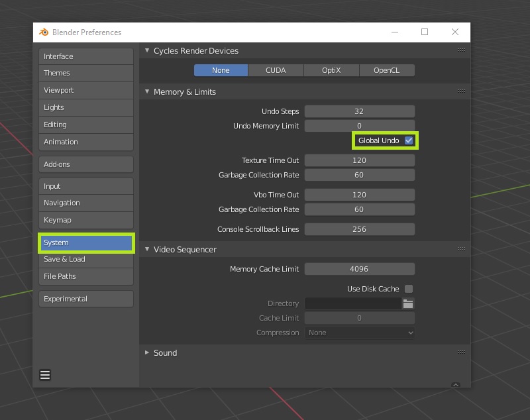Open the Viewport preferences tab
The height and width of the screenshot is (420, 530).
point(86,91)
